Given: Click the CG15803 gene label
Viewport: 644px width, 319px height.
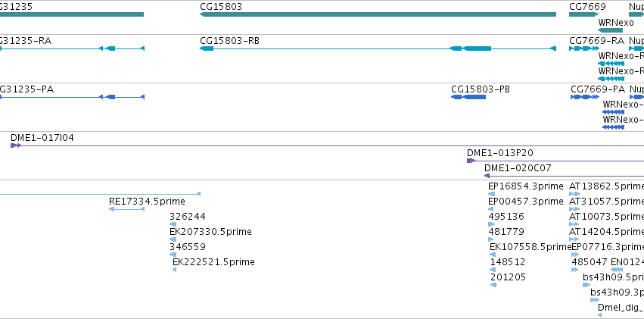Looking at the screenshot, I should coord(221,7).
